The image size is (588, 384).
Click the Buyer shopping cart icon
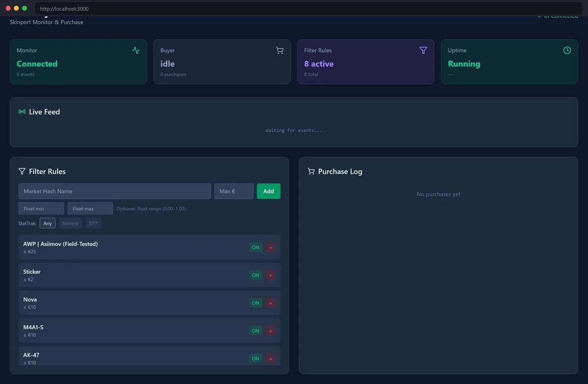[280, 50]
